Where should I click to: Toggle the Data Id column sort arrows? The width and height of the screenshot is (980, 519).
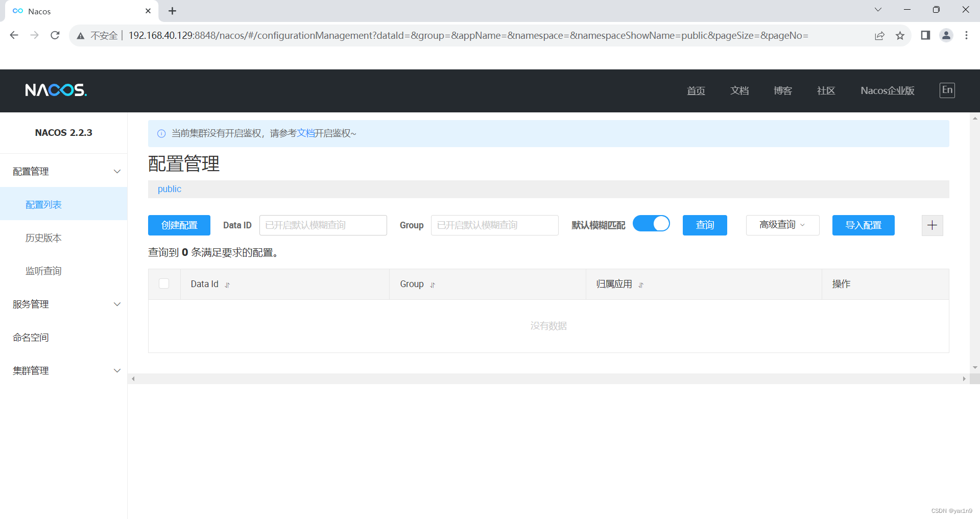227,285
